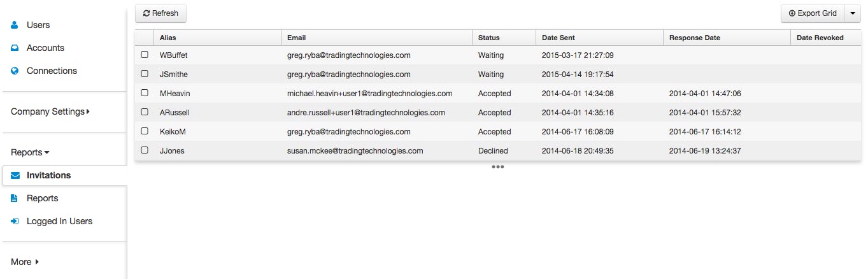Screen dimensions: 868x279
Task: Go to the Accounts page
Action: point(45,48)
